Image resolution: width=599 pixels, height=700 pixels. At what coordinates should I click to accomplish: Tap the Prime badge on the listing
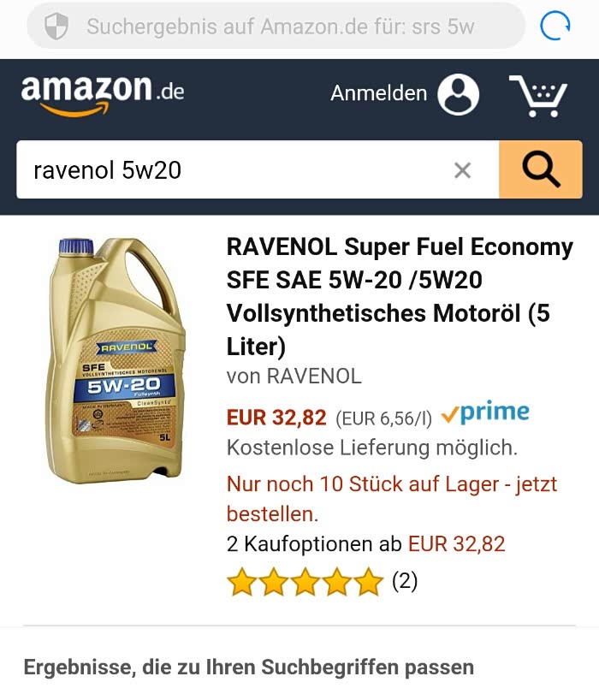(x=485, y=412)
